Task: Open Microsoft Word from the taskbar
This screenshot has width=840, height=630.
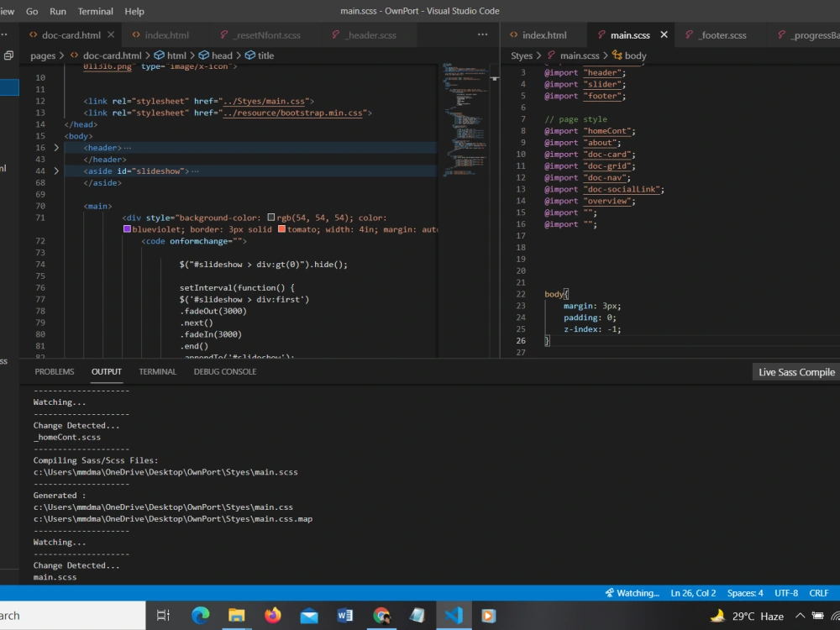Action: pos(345,616)
